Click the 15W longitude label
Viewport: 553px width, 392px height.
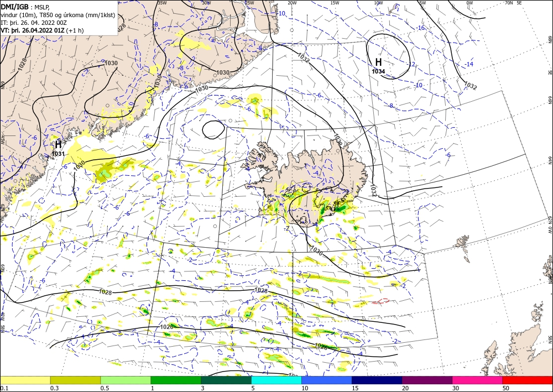335,2
